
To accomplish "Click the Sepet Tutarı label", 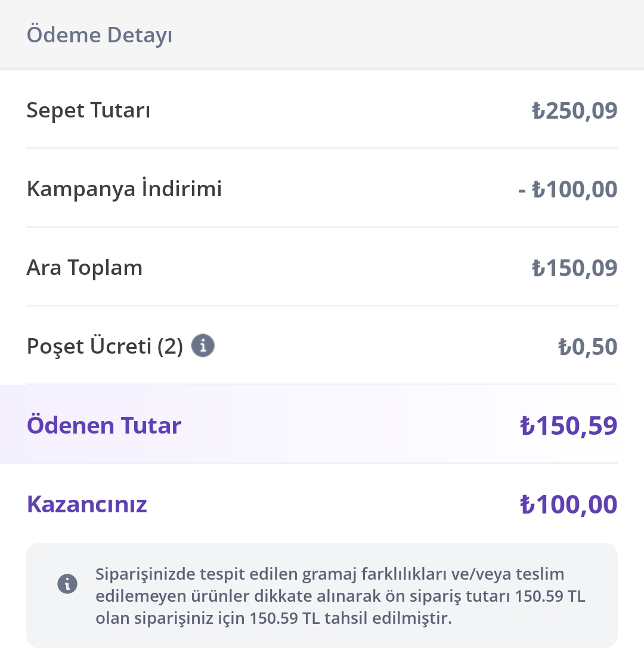I will (x=88, y=110).
